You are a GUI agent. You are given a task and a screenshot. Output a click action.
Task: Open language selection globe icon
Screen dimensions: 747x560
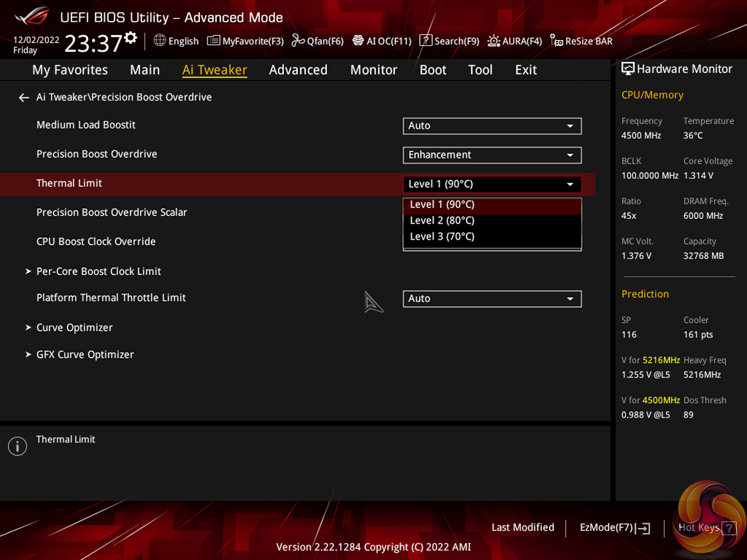160,40
